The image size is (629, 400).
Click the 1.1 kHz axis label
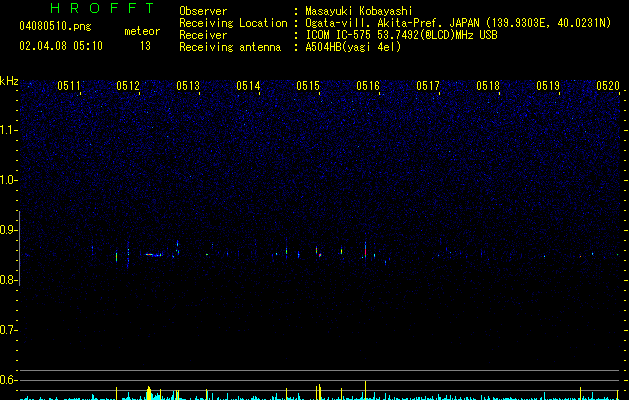[x=8, y=130]
